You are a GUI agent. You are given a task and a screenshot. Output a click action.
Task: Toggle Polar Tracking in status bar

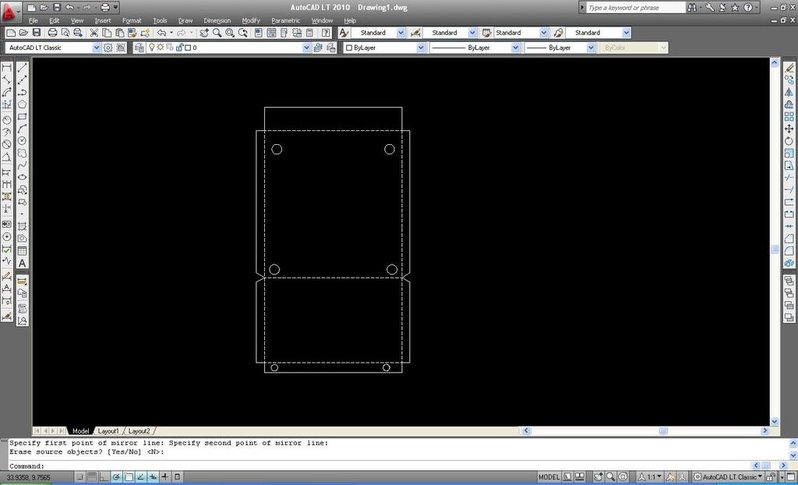point(117,477)
